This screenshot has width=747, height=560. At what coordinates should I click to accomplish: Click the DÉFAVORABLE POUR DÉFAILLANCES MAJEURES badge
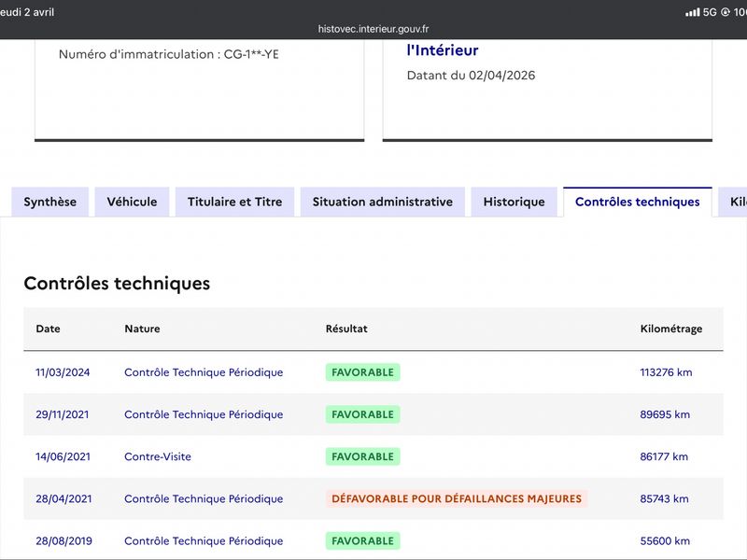click(457, 498)
